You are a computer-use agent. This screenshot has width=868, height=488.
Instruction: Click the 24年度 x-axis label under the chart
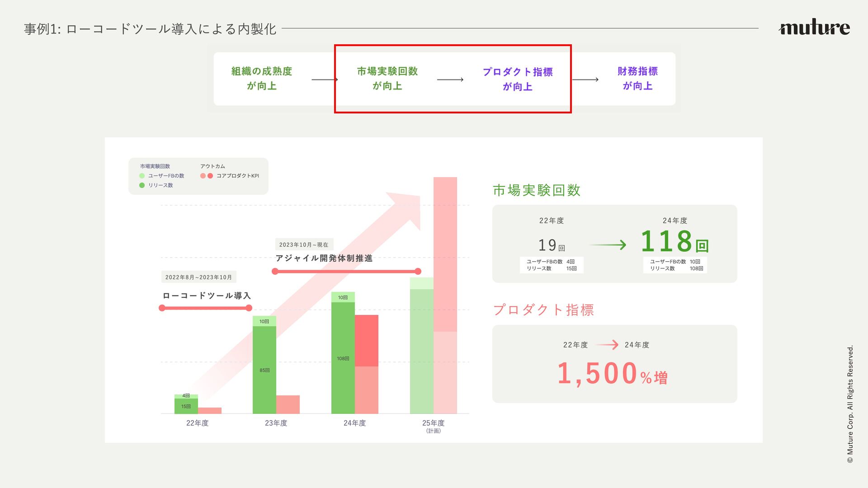pos(355,423)
